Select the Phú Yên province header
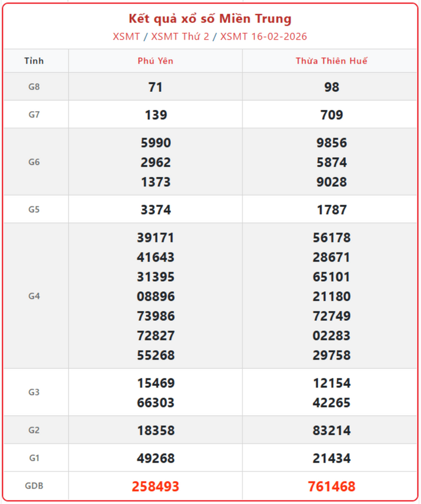 156,61
